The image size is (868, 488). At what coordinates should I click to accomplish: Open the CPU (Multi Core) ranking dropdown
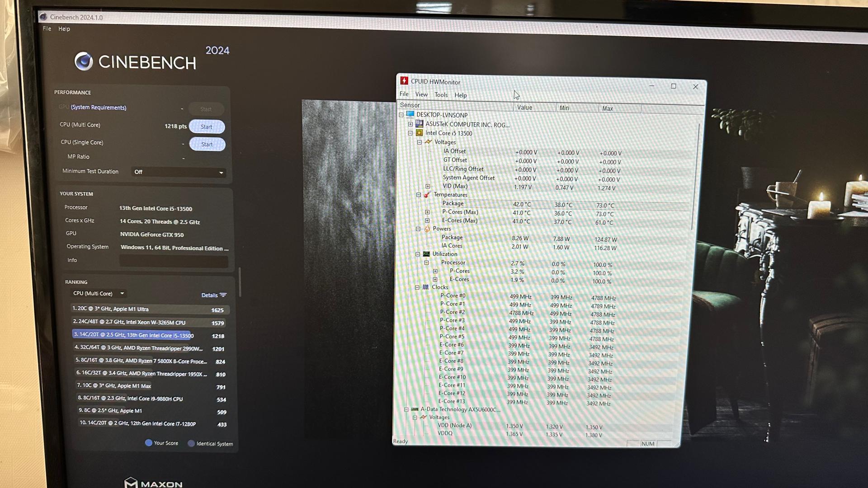[99, 293]
